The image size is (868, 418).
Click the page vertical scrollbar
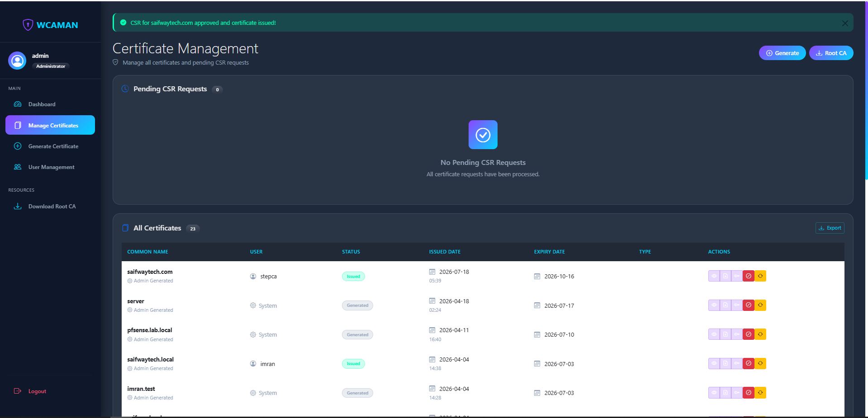coord(866,90)
